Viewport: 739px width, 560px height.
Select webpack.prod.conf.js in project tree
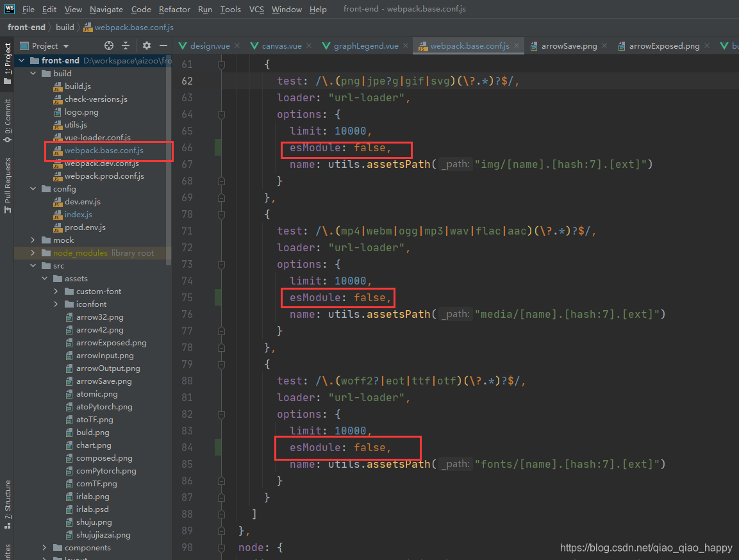(104, 176)
